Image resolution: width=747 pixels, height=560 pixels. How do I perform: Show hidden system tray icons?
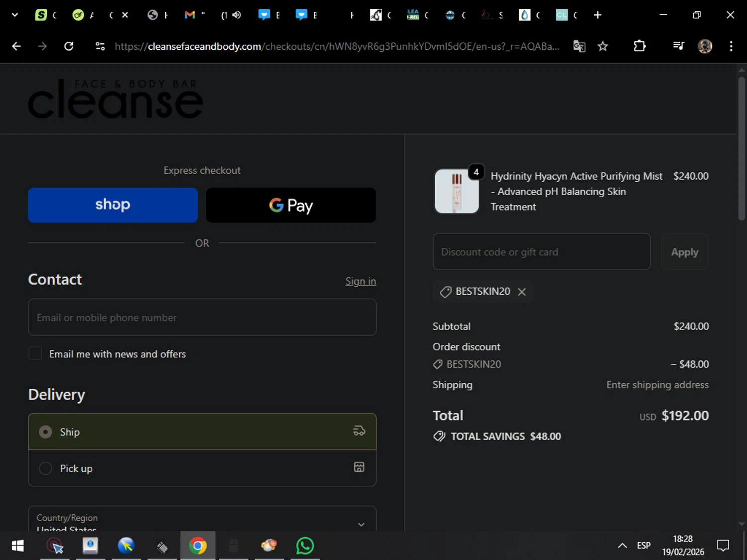click(622, 546)
